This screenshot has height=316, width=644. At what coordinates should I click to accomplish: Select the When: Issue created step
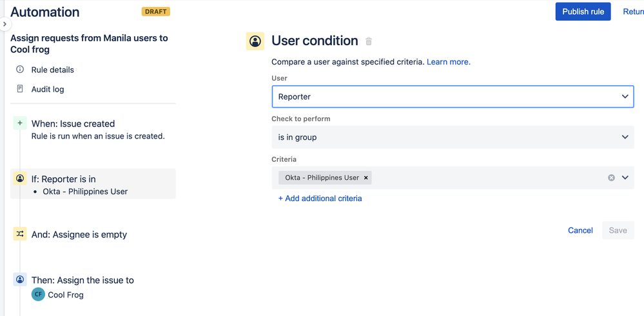pyautogui.click(x=73, y=123)
